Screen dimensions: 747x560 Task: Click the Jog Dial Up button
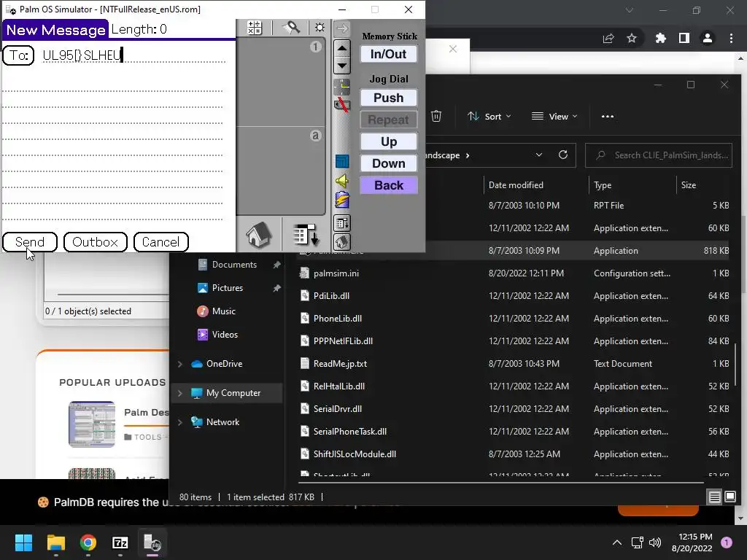click(x=389, y=141)
